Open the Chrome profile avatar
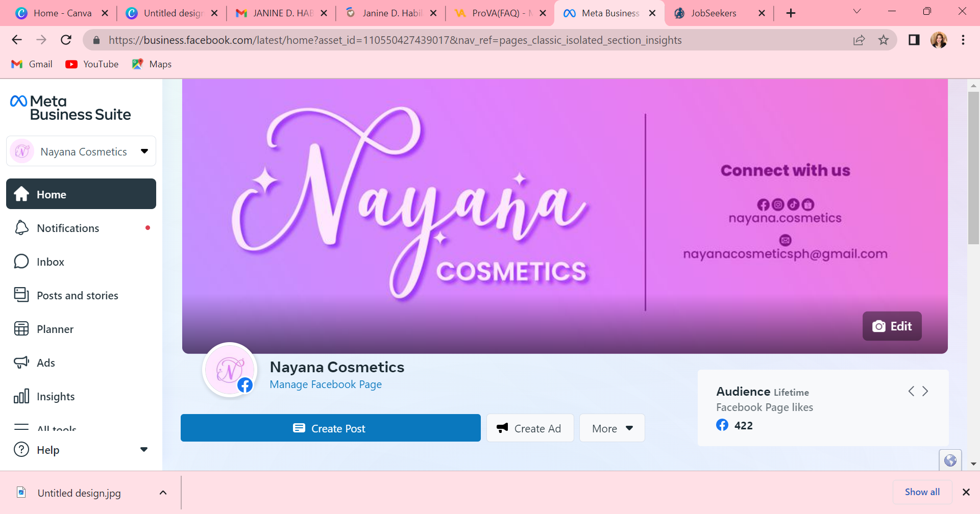The height and width of the screenshot is (514, 980). click(x=939, y=40)
